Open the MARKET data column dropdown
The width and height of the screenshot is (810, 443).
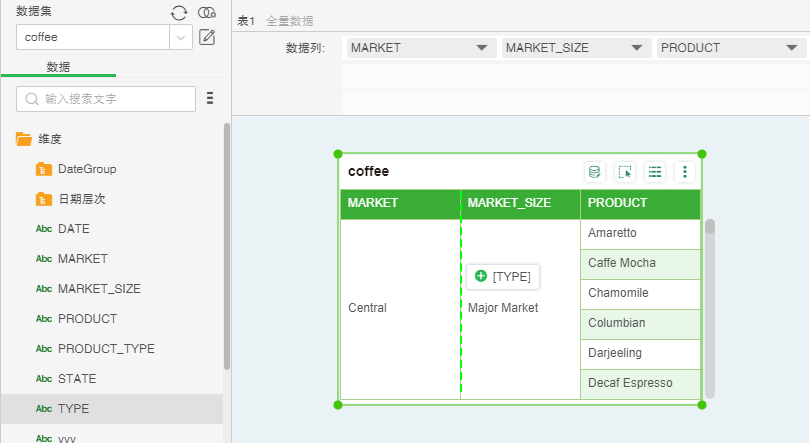[420, 48]
